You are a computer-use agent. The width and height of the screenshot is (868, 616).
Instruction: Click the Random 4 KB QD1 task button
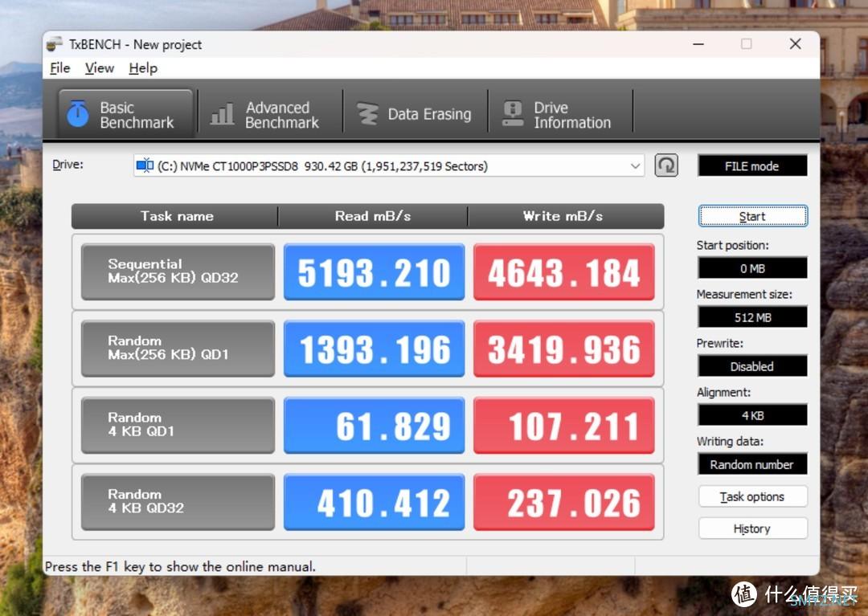pos(178,425)
